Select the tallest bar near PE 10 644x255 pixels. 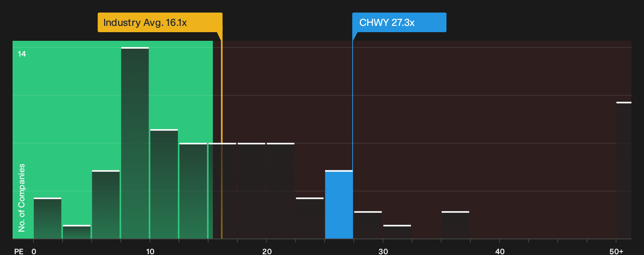135,143
